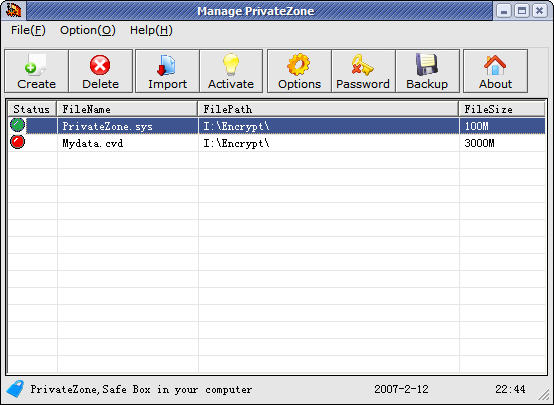Sort by the FileSize column header

(502, 109)
